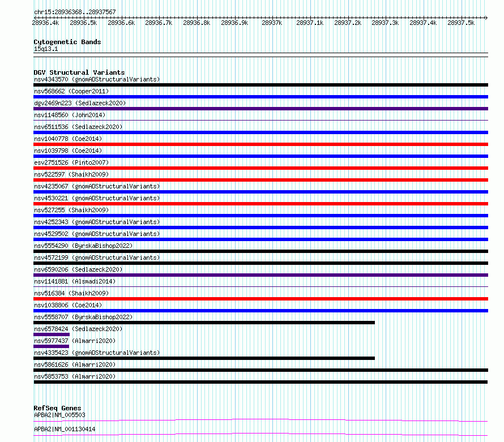Image resolution: width=504 pixels, height=442 pixels.
Task: Open the APBA2|NM_005503 gene label
Action: coord(59,415)
